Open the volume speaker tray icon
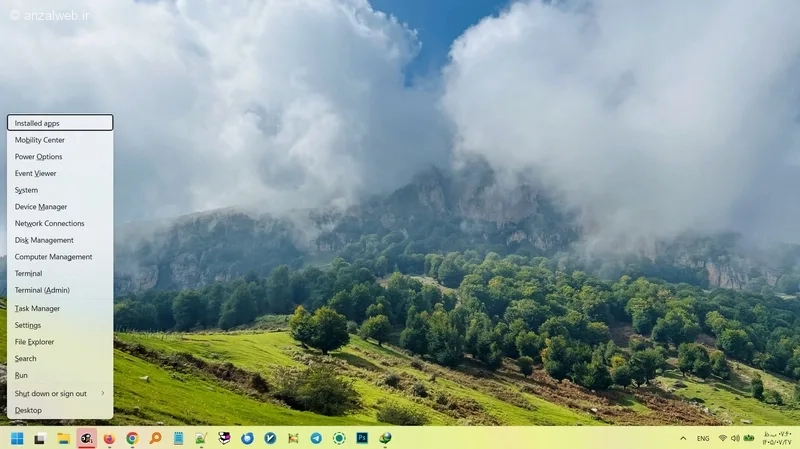Viewport: 800px width, 449px height. pos(735,438)
